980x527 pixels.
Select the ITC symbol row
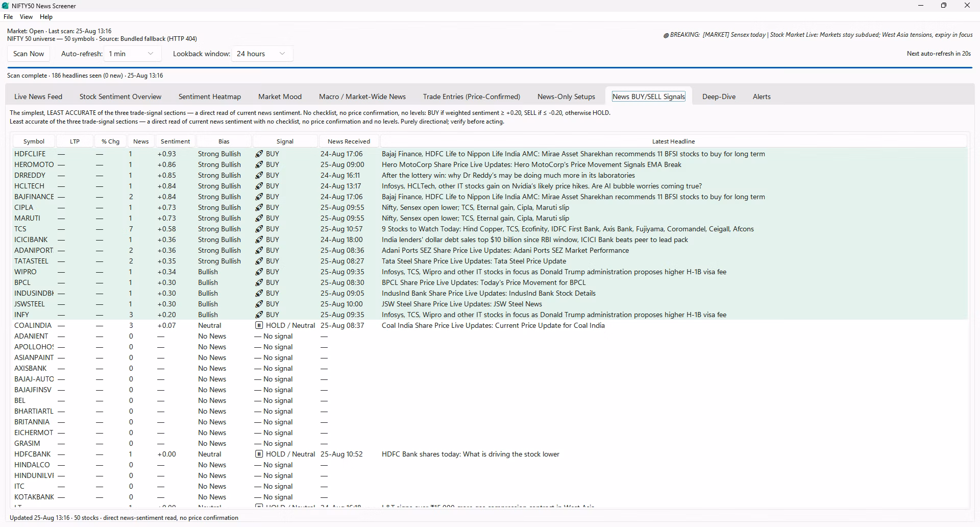tap(490, 486)
